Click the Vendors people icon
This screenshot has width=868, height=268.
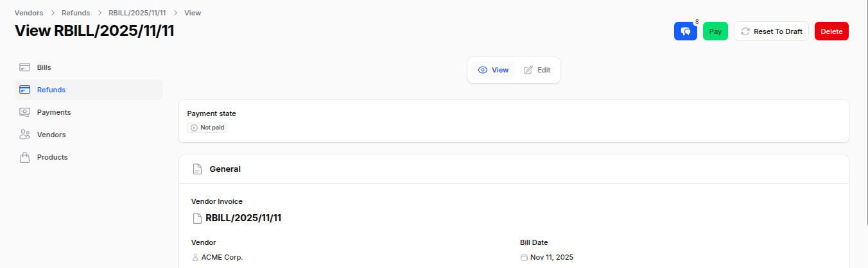click(x=25, y=135)
